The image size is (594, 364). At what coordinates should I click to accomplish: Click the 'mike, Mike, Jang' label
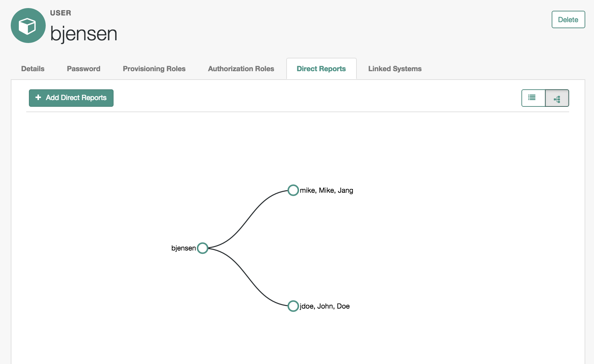click(x=326, y=190)
